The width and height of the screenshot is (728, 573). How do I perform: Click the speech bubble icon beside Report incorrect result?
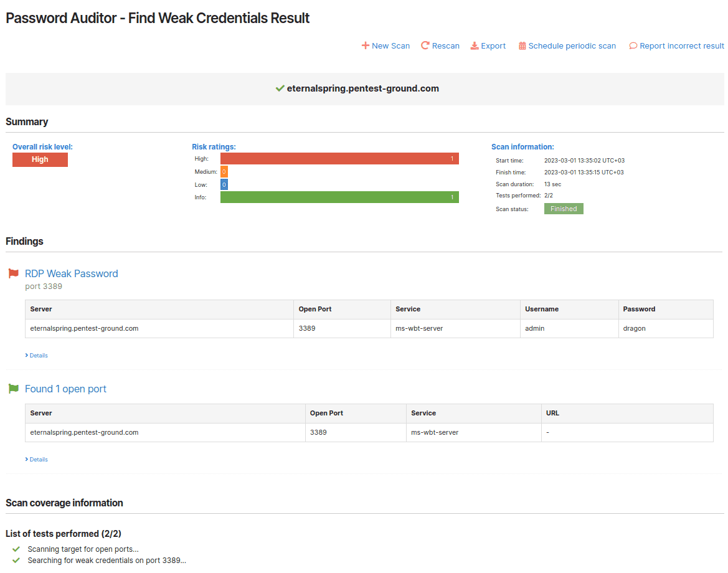[x=633, y=45]
